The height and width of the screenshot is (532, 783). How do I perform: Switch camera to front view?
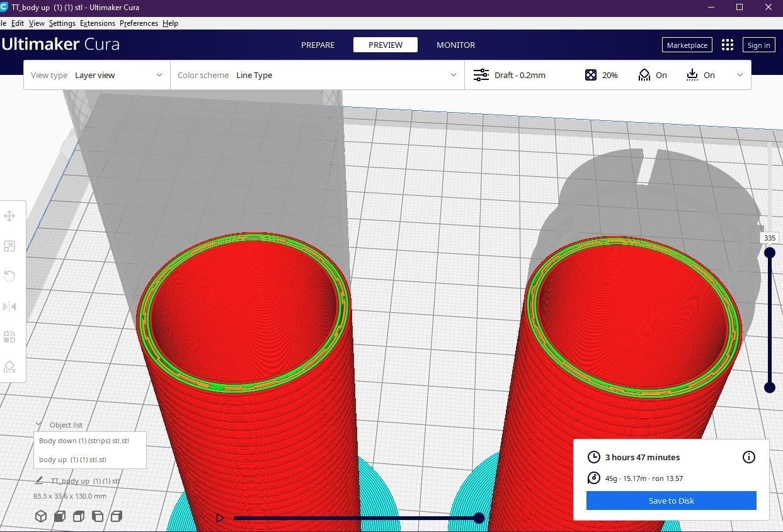[60, 516]
